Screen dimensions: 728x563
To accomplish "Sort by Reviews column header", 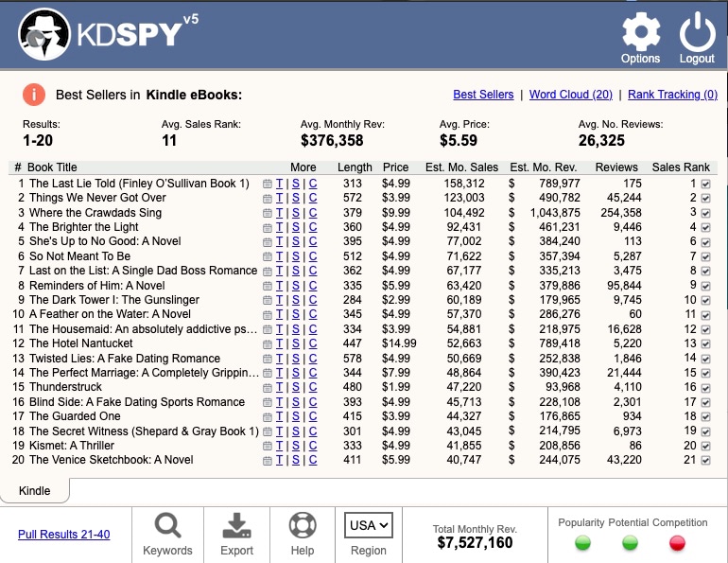I will (616, 167).
